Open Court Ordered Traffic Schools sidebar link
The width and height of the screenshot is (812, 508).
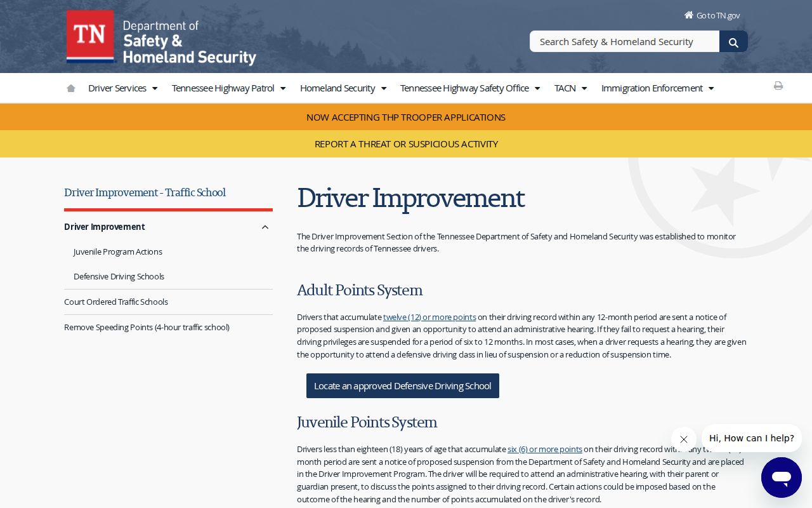pyautogui.click(x=116, y=302)
